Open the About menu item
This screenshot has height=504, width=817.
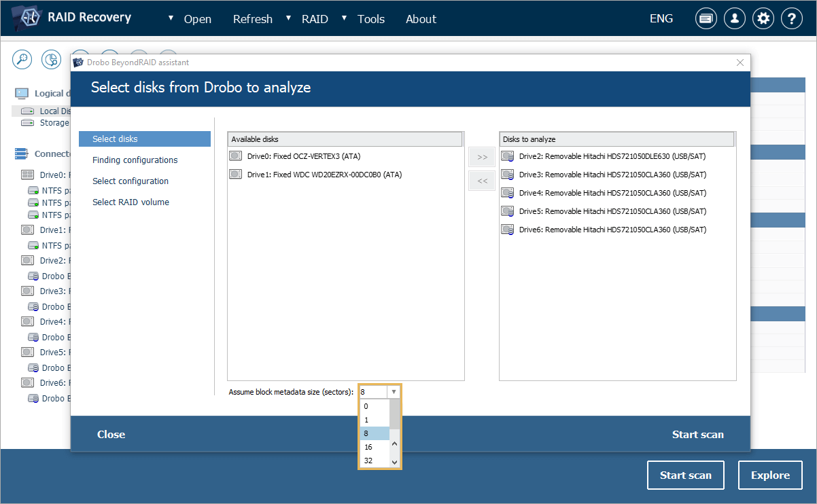[x=421, y=19]
